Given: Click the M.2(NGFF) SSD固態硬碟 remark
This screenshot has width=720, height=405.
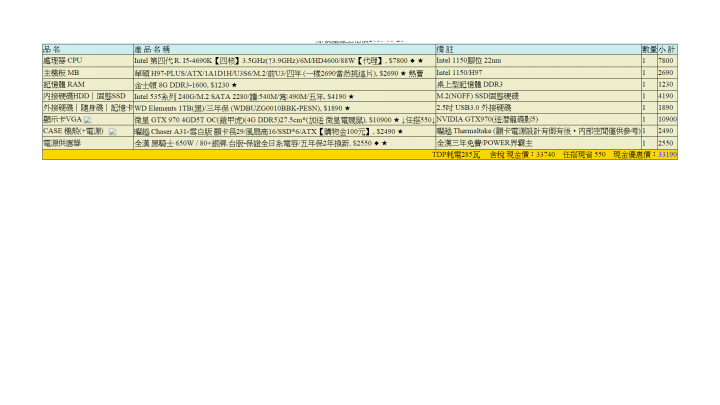Looking at the screenshot, I should [478, 96].
